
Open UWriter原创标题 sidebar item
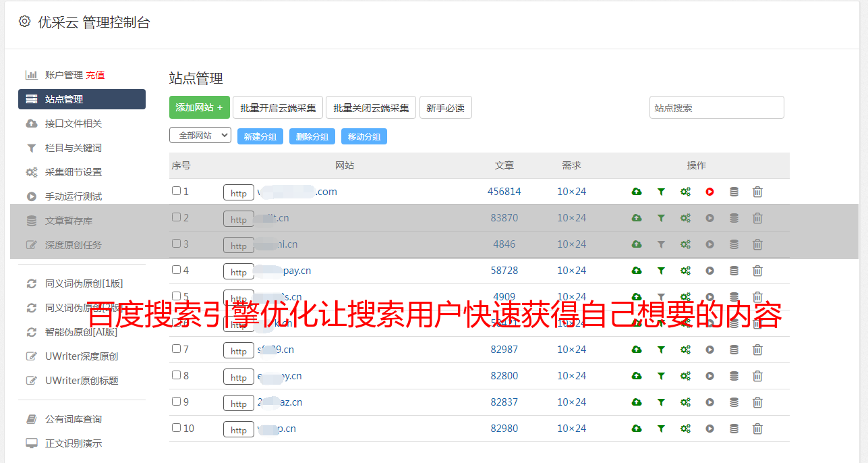(x=82, y=381)
